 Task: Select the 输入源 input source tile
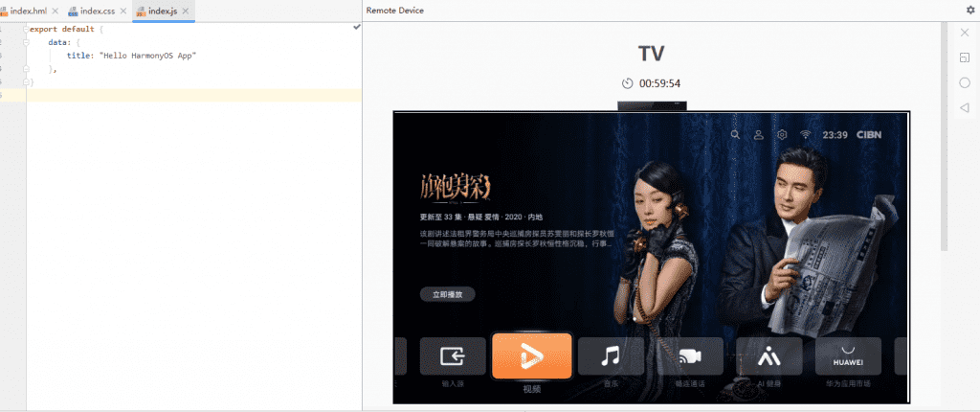453,356
